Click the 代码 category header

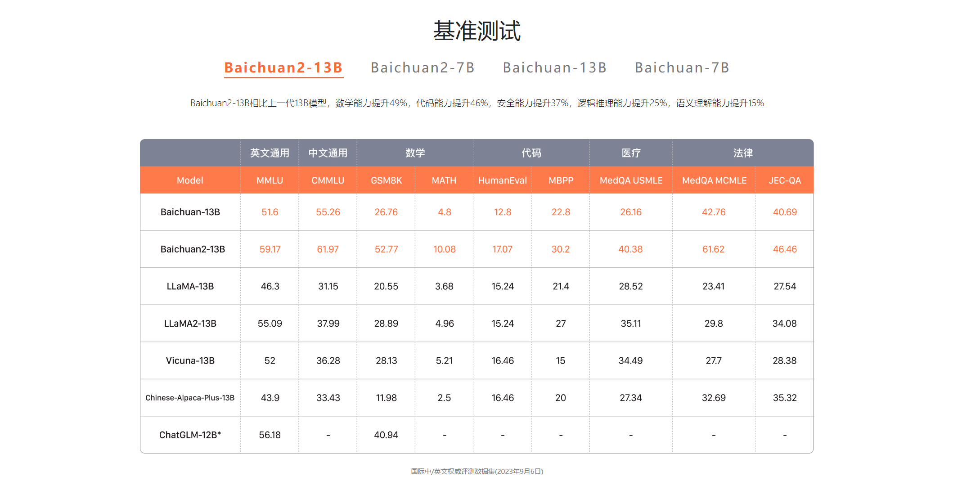coord(531,153)
